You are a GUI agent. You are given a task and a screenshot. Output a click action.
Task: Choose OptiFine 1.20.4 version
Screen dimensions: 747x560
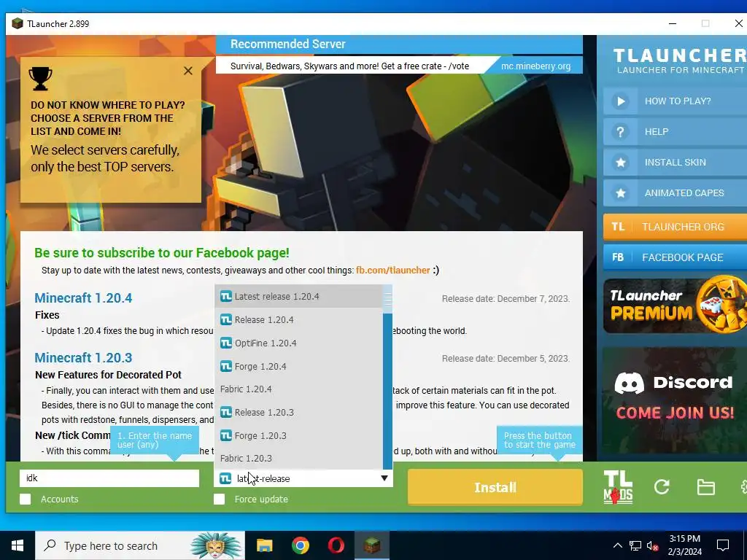(298, 343)
